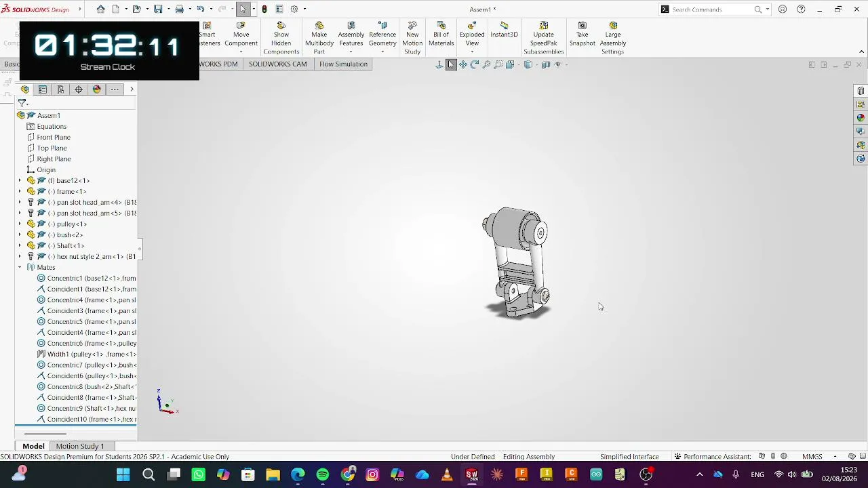
Task: Click the Rebuild traffic light icon
Action: (x=264, y=9)
